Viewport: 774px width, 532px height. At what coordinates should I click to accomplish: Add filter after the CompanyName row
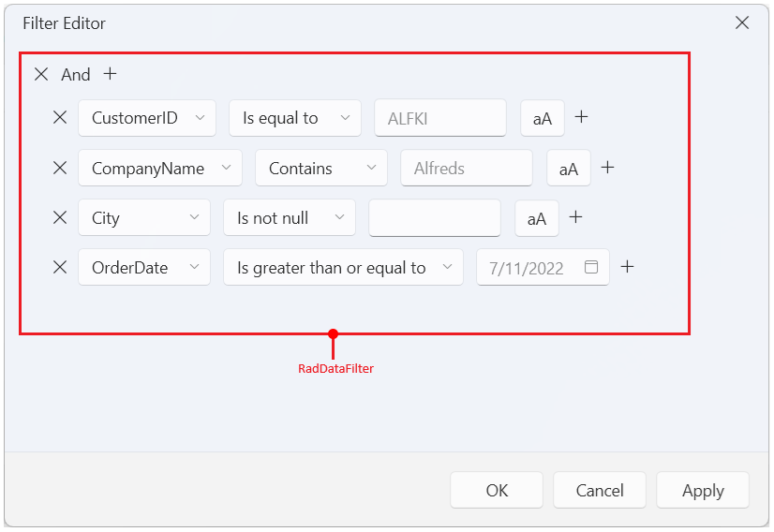(607, 168)
